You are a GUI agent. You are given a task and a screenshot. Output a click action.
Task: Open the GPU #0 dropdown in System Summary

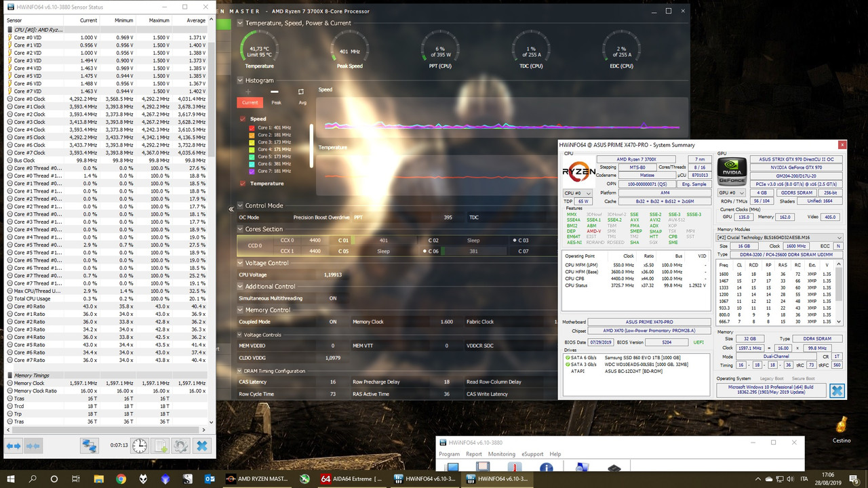pos(730,192)
